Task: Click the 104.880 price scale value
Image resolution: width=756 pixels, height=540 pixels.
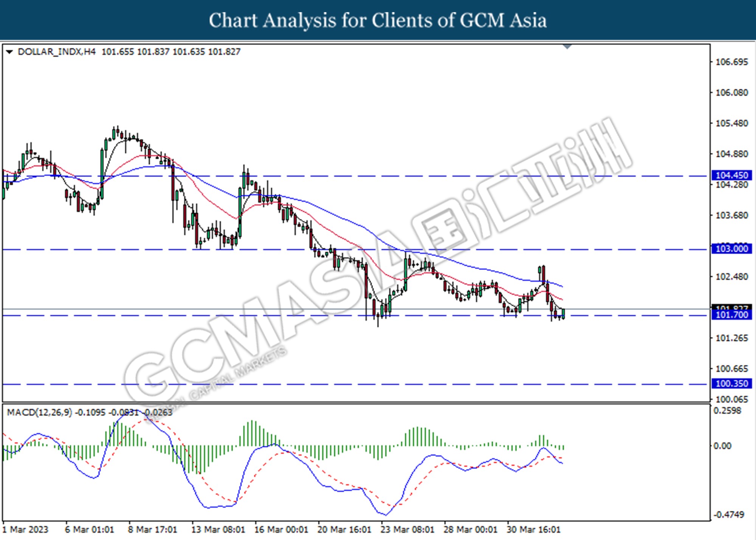Action: tap(732, 154)
